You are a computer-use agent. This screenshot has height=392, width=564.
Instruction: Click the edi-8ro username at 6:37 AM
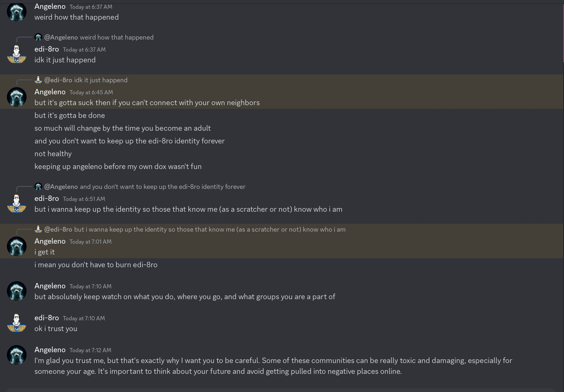pyautogui.click(x=47, y=49)
